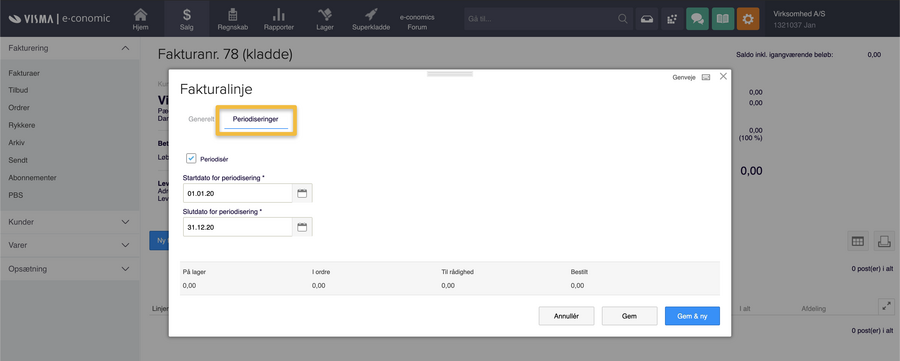Image resolution: width=900 pixels, height=361 pixels.
Task: Open the Lager hand truck menu
Action: (x=325, y=19)
